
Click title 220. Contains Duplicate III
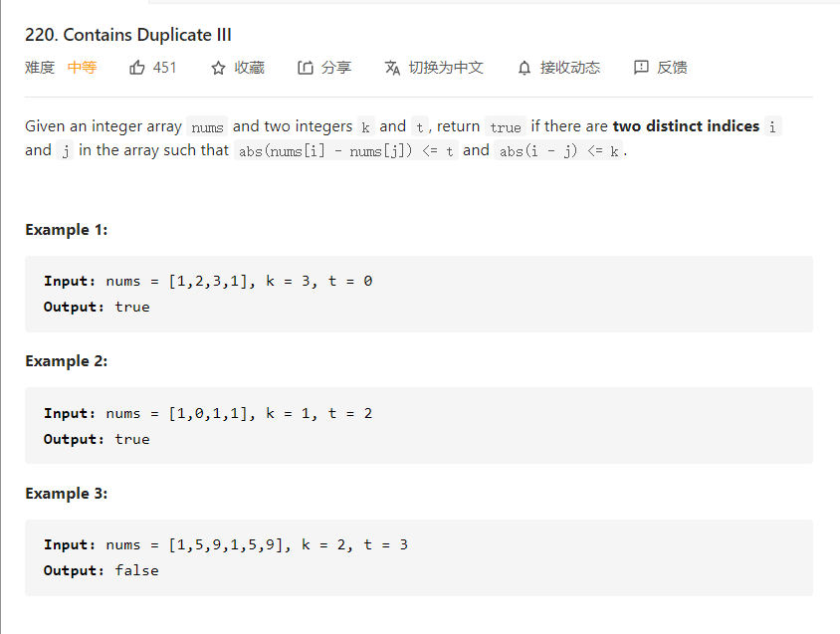[128, 35]
